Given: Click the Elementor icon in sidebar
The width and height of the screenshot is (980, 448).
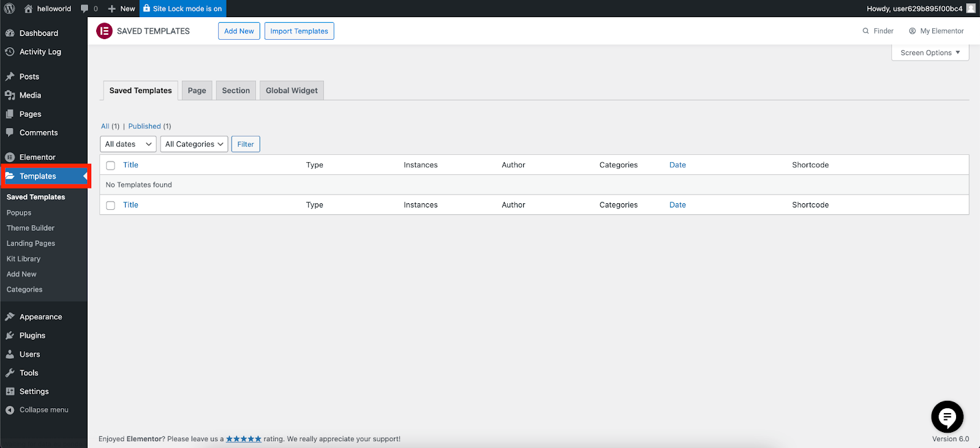Looking at the screenshot, I should 10,157.
